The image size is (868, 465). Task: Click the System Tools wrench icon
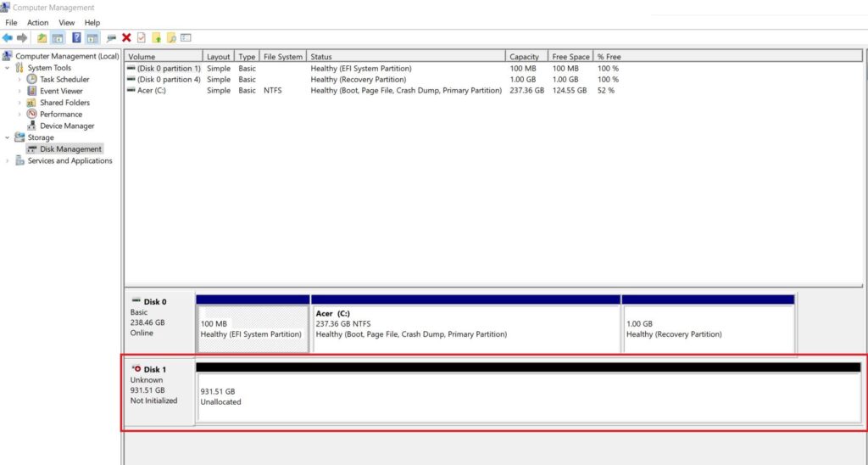pyautogui.click(x=20, y=68)
